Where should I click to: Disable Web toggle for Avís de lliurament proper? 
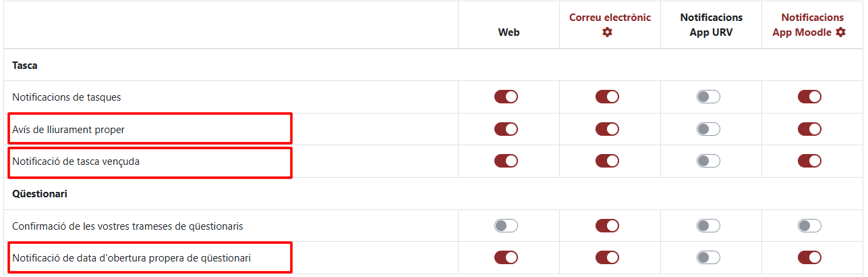(506, 129)
